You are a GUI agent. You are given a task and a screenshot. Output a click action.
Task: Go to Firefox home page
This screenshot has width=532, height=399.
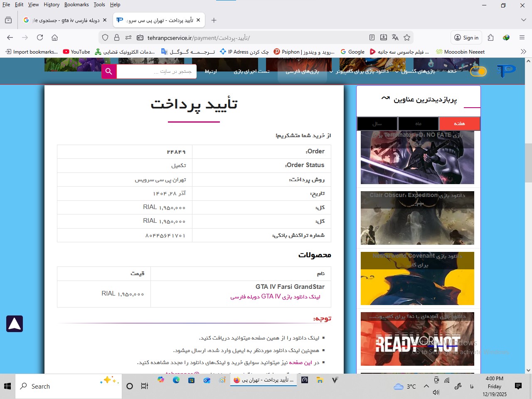coord(54,37)
